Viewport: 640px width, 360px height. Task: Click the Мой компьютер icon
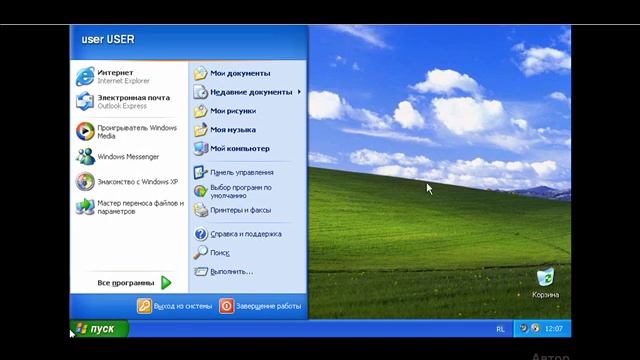(200, 149)
